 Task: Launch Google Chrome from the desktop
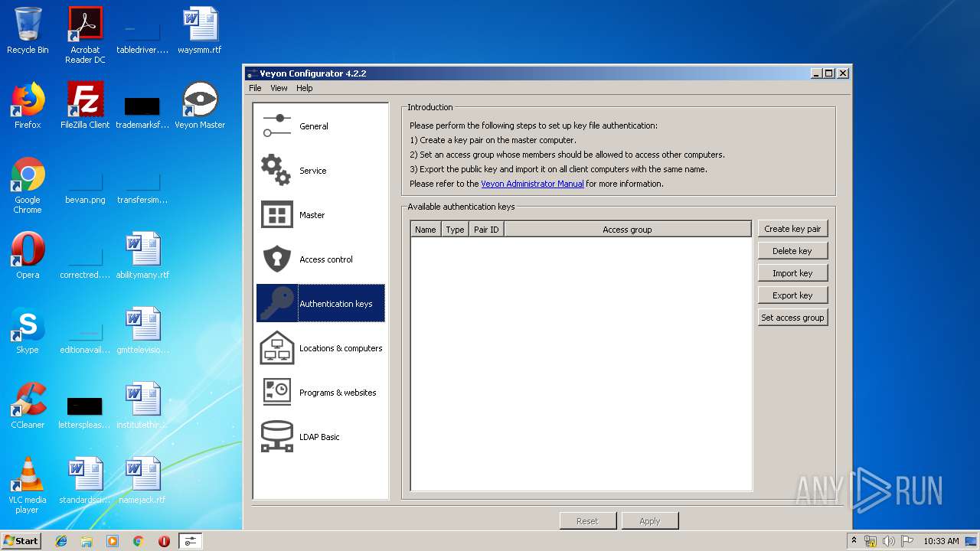click(28, 185)
